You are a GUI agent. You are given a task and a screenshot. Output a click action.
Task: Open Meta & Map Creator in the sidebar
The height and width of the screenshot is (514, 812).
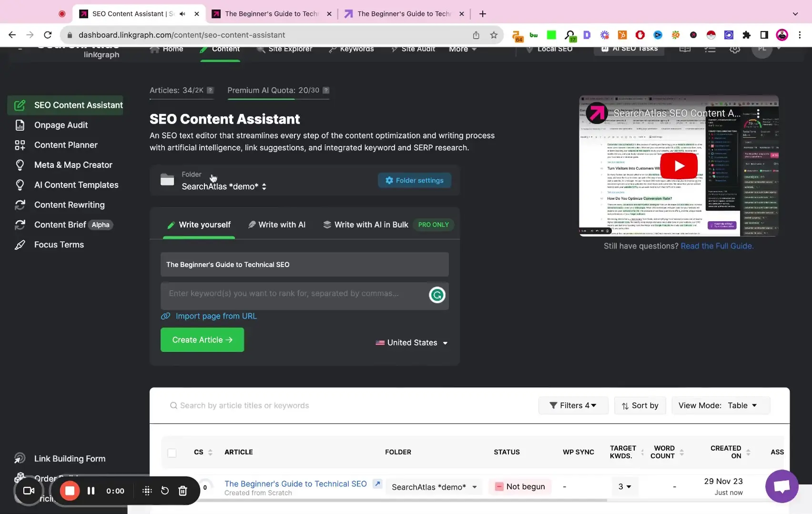click(74, 164)
